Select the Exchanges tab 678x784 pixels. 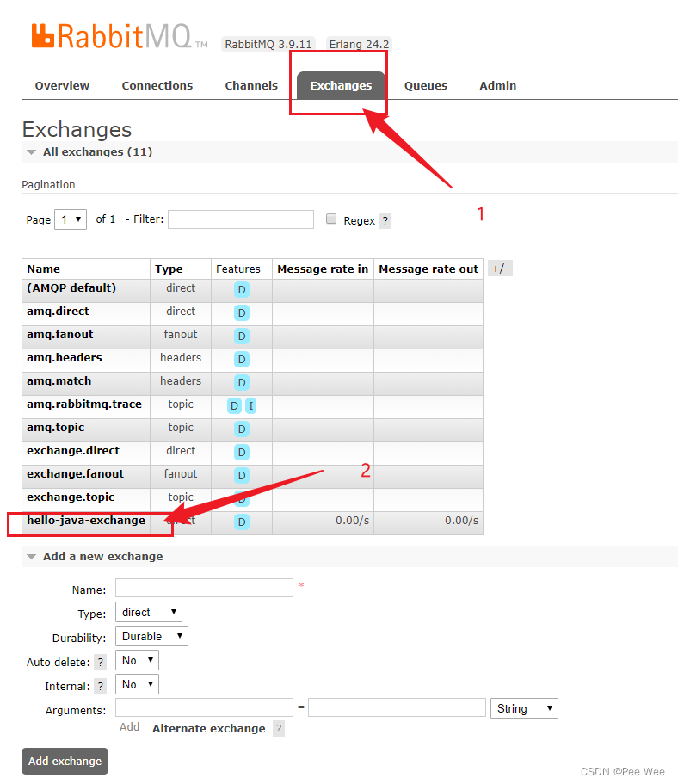(x=341, y=85)
